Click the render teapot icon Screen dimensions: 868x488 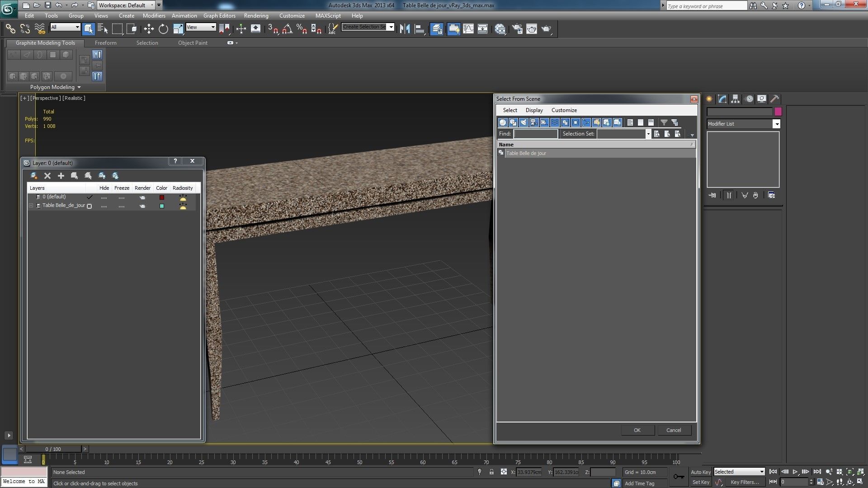click(546, 29)
